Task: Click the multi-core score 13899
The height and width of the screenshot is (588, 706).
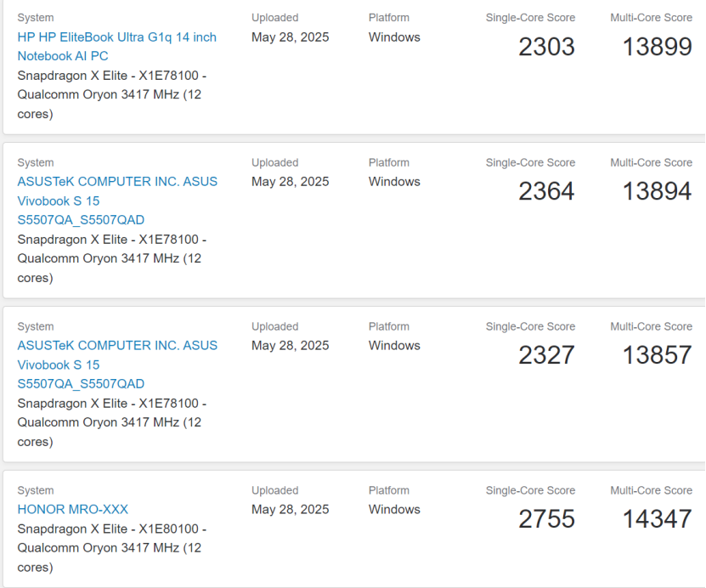Action: pos(658,47)
